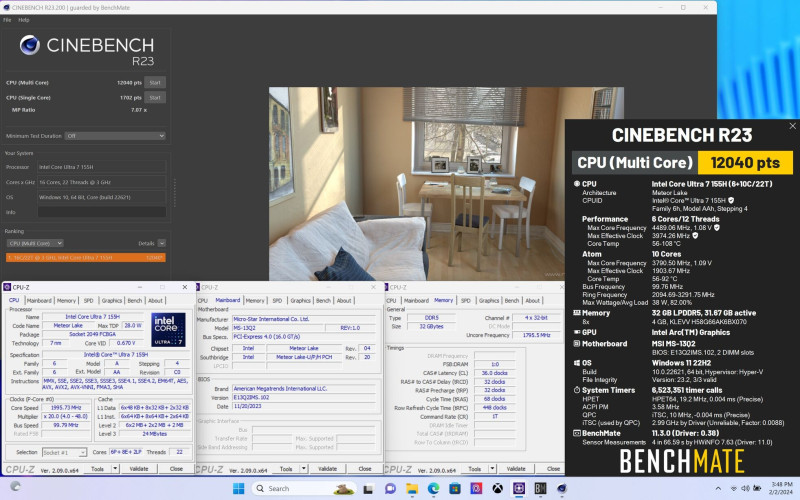Select the Memory tab in the CPU-Z CPU window
Screen dimensions: 800x500
pyautogui.click(x=66, y=301)
